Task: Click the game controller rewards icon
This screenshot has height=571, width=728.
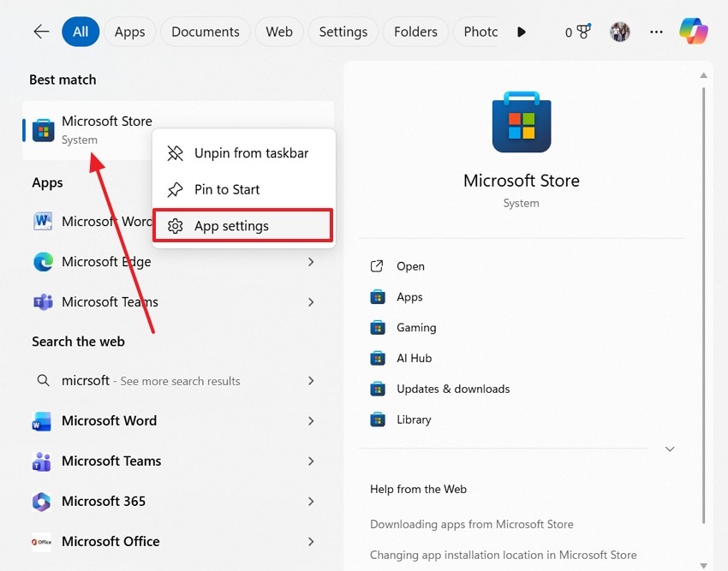Action: [x=582, y=31]
